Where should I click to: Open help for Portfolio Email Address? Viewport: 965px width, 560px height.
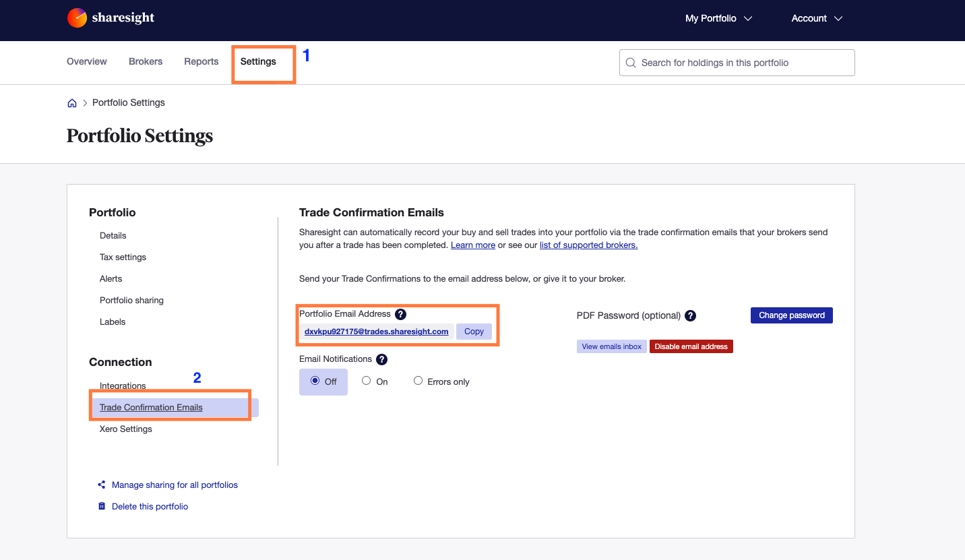[x=400, y=314]
